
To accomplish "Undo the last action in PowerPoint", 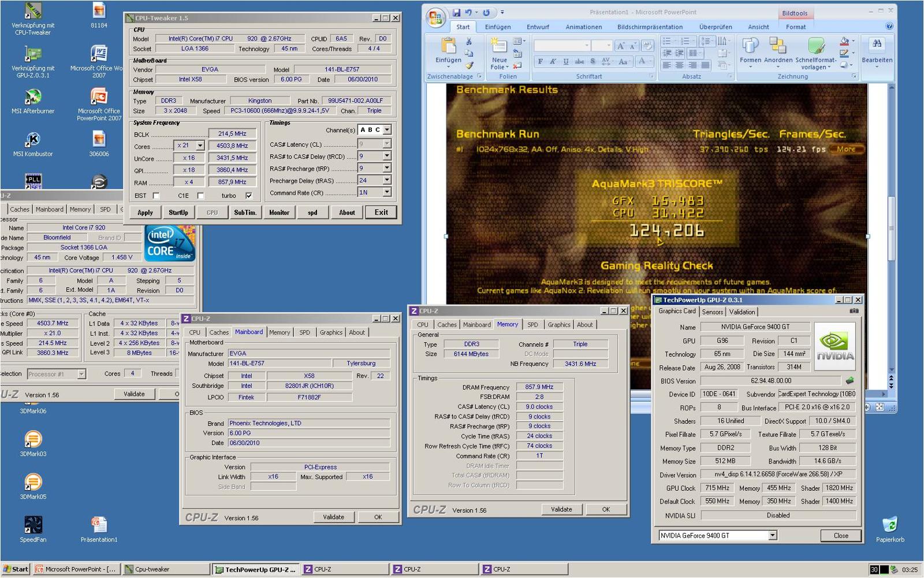I will (x=468, y=12).
